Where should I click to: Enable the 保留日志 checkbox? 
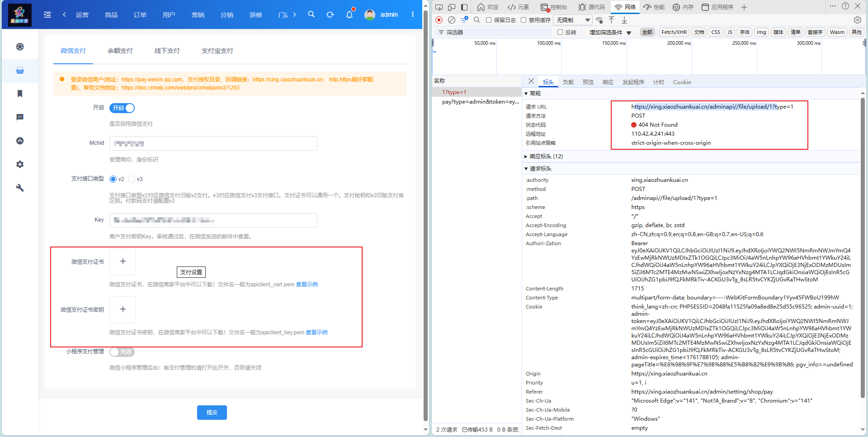[x=489, y=20]
